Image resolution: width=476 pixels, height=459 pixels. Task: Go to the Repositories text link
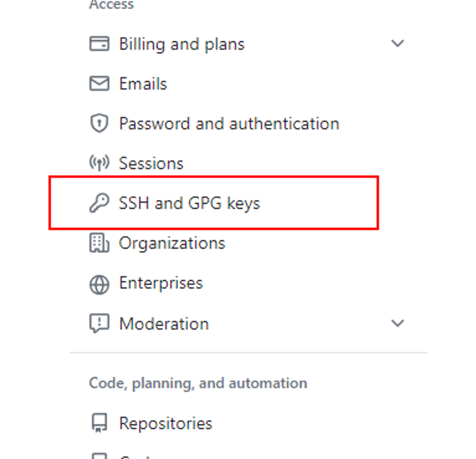click(x=166, y=424)
